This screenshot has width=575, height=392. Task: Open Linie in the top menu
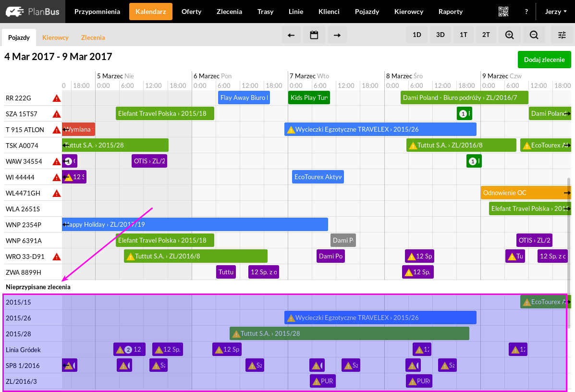tap(296, 12)
